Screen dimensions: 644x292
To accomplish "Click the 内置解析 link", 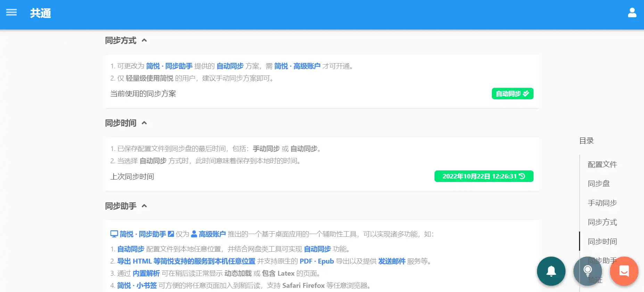I will coord(146,273).
